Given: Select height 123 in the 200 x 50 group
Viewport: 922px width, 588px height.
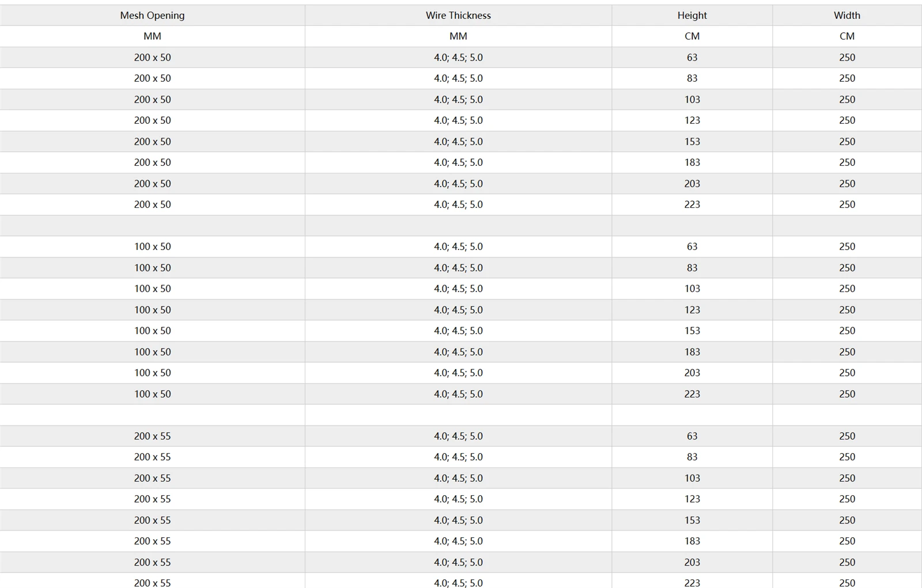Looking at the screenshot, I should point(692,120).
